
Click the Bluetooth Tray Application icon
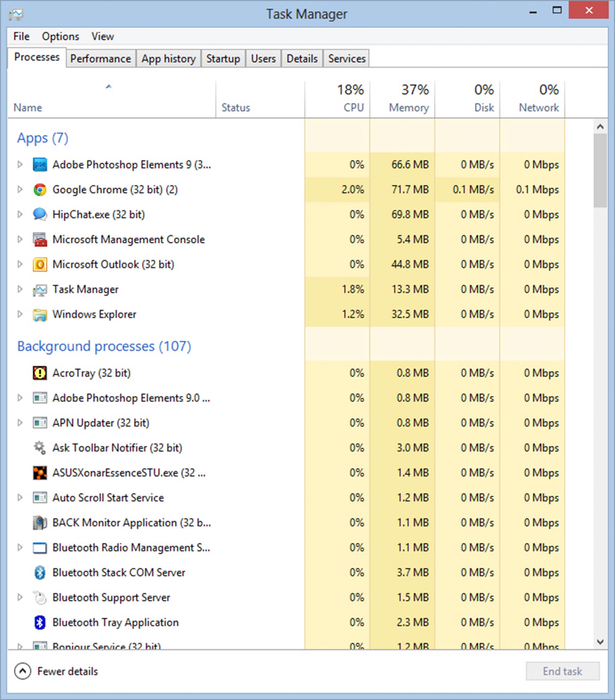[x=40, y=622]
